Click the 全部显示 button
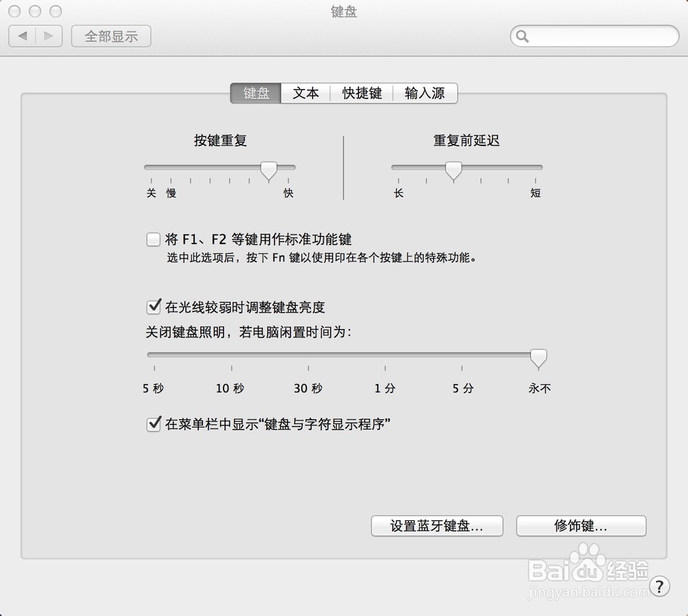The height and width of the screenshot is (616, 688). coord(111,36)
